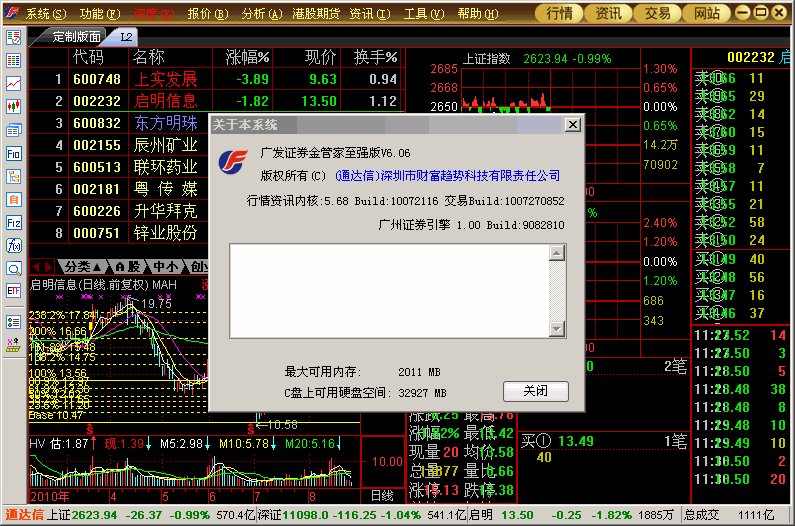
Task: Click the red app logo in the title bar
Action: (11, 12)
